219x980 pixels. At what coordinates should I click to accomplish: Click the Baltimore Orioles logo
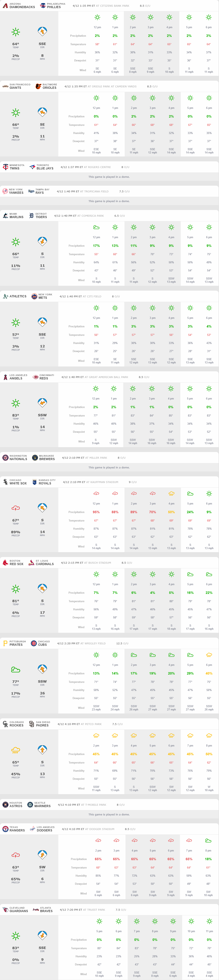click(38, 86)
